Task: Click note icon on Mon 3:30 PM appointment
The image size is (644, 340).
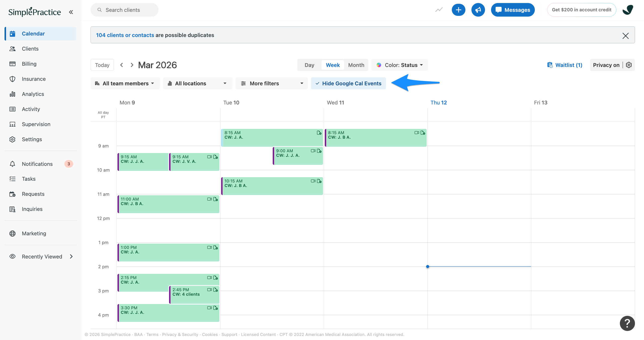Action: click(x=216, y=308)
